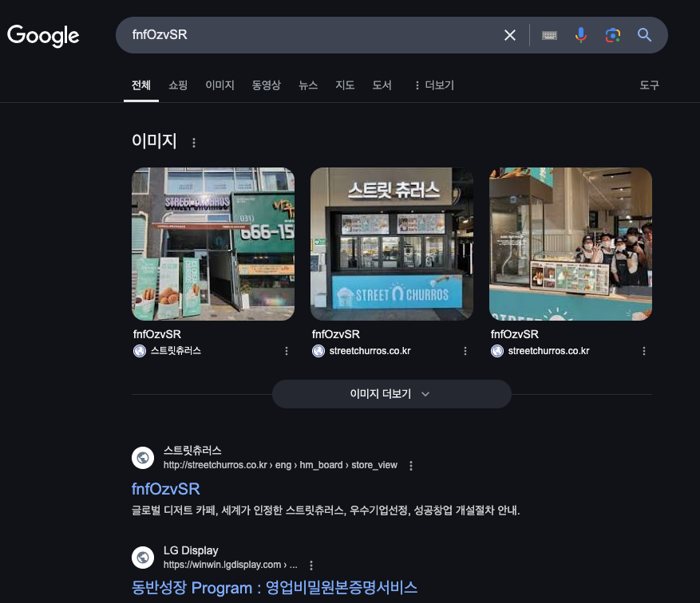Click the Google logo

(x=43, y=35)
